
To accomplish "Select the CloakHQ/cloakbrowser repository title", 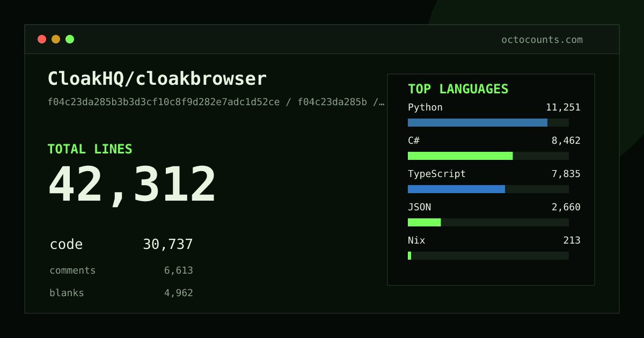I will click(157, 79).
